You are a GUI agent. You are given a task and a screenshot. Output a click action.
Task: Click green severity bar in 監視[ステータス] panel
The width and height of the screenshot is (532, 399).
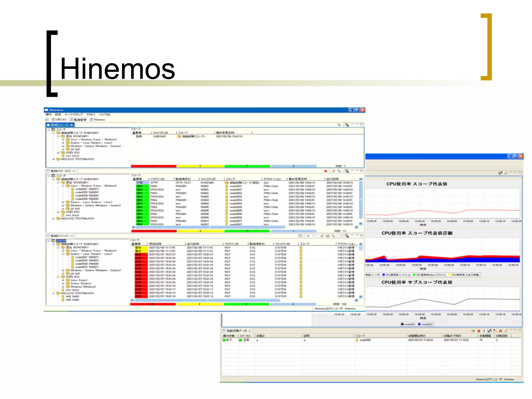pyautogui.click(x=247, y=231)
